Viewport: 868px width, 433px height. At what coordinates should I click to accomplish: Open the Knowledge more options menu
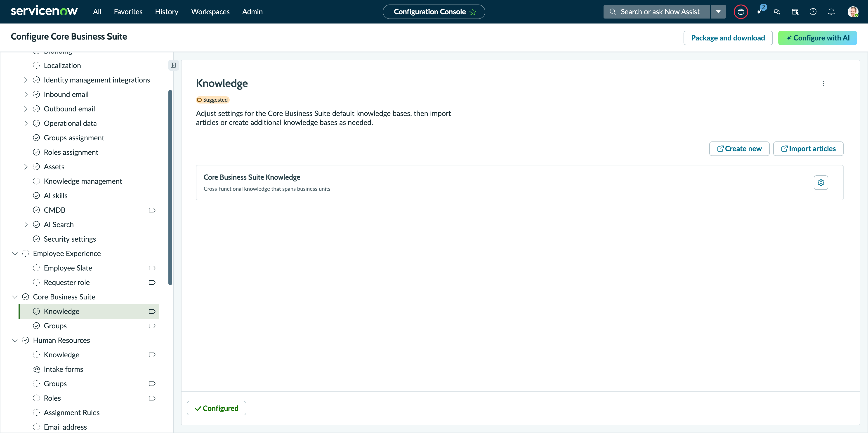click(823, 84)
